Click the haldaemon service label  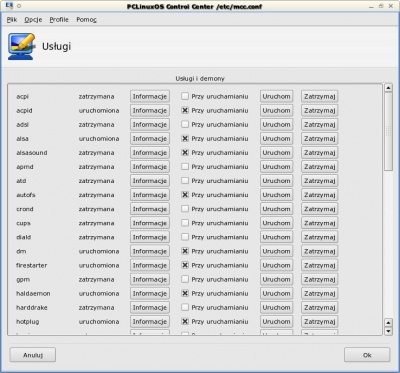click(x=33, y=293)
